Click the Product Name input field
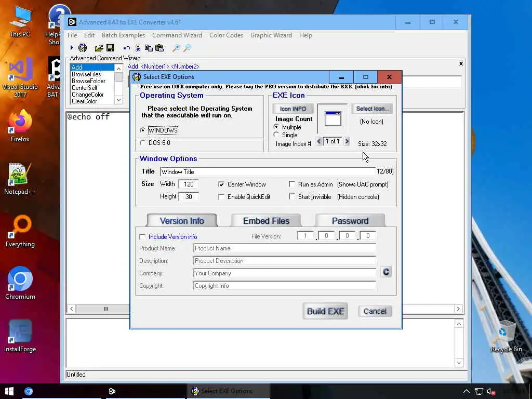532x399 pixels. coord(285,248)
